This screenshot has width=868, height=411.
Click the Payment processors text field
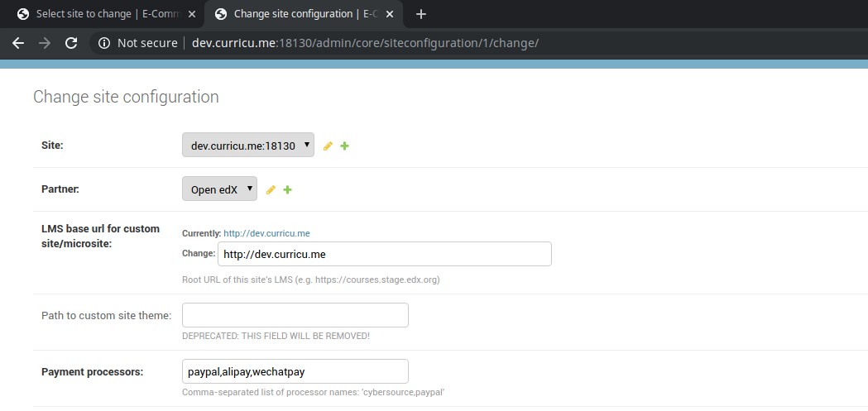(295, 371)
